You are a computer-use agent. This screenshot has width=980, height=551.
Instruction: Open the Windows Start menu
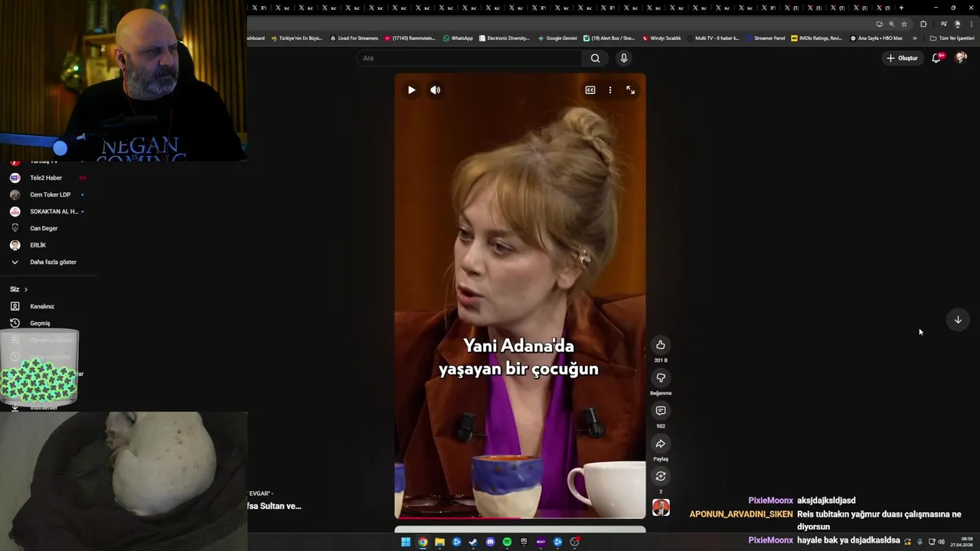click(x=406, y=542)
